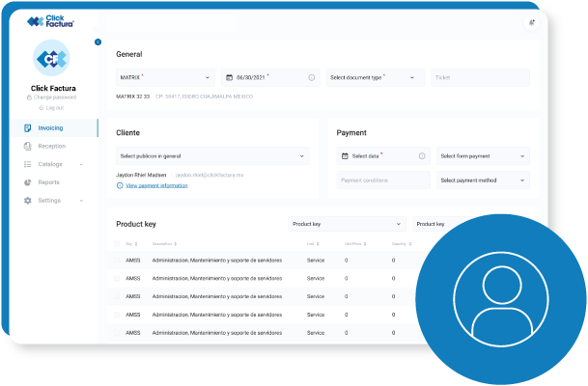Check the third AMSS row checkbox
This screenshot has width=588, height=386.
coord(117,296)
